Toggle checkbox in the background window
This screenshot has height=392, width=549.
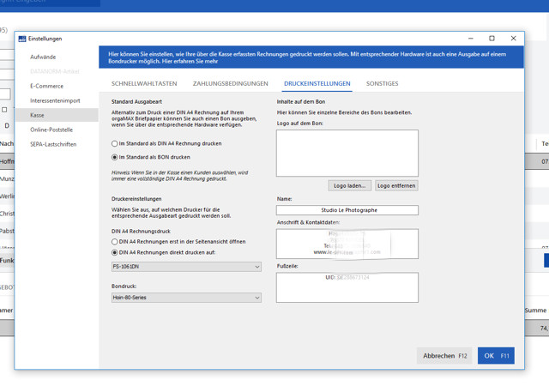click(4, 110)
